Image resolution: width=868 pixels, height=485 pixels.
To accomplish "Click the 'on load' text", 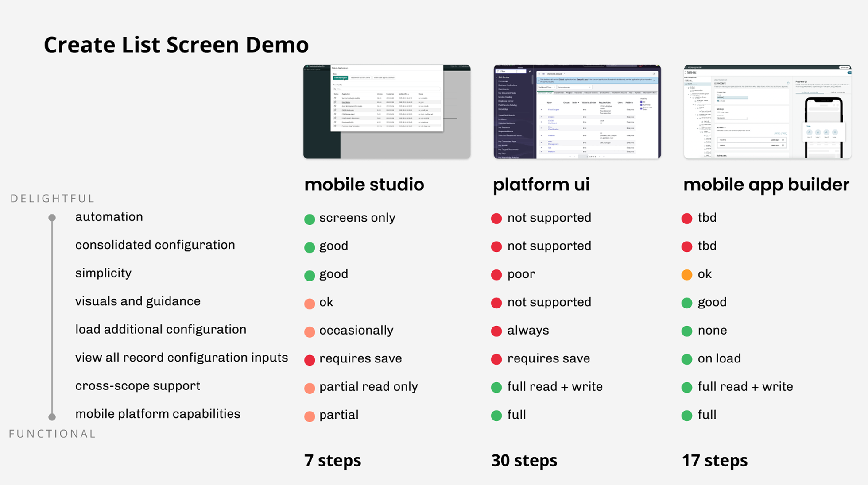I will coord(719,358).
